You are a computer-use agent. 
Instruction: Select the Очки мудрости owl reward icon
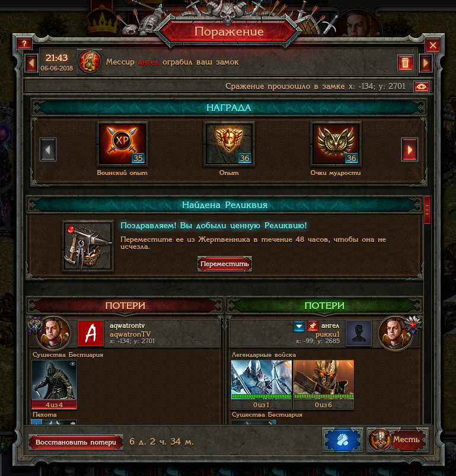(336, 143)
